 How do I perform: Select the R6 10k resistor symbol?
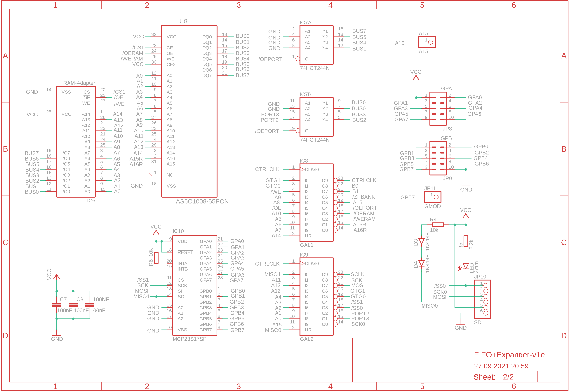156,258
